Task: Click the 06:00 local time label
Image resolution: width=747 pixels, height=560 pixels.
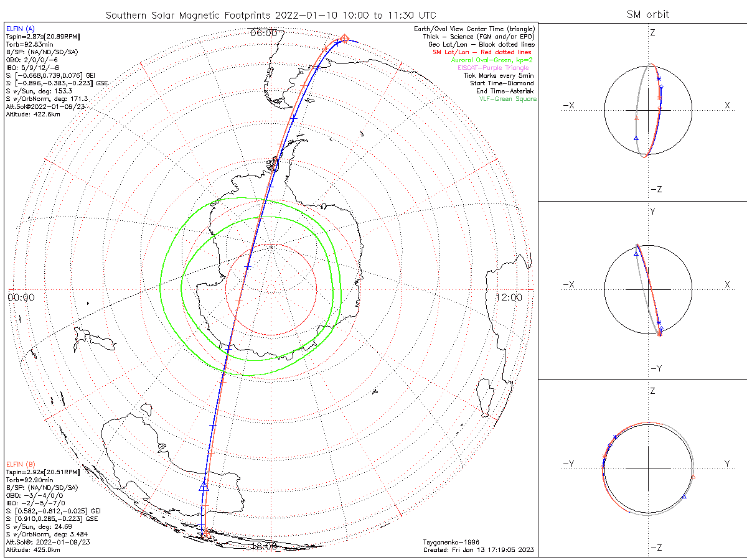Action: coord(263,33)
